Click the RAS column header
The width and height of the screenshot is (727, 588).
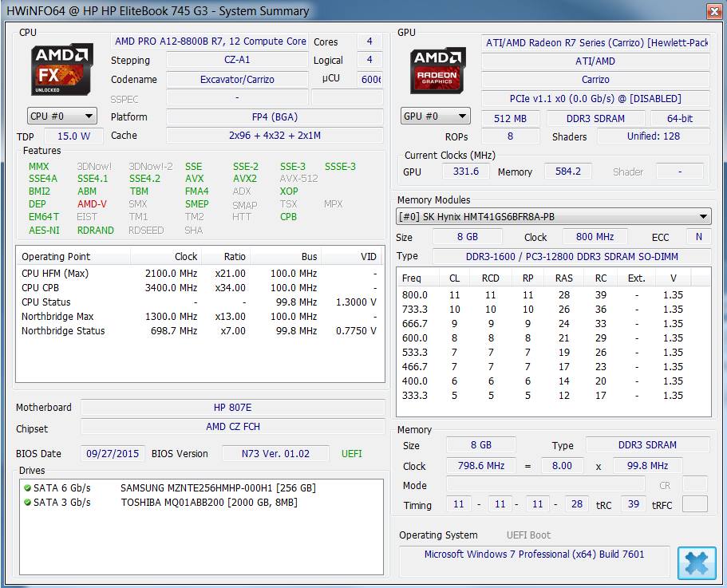coord(563,278)
